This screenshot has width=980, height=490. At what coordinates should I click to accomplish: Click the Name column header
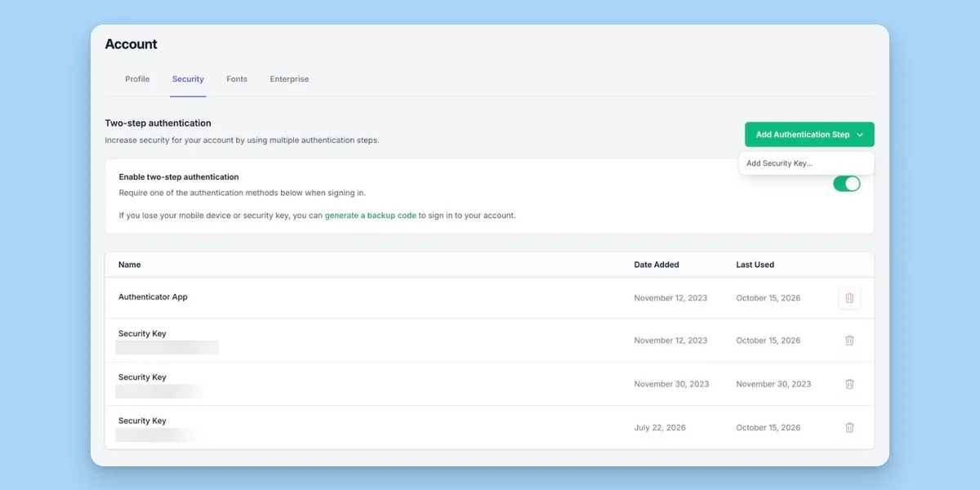130,265
